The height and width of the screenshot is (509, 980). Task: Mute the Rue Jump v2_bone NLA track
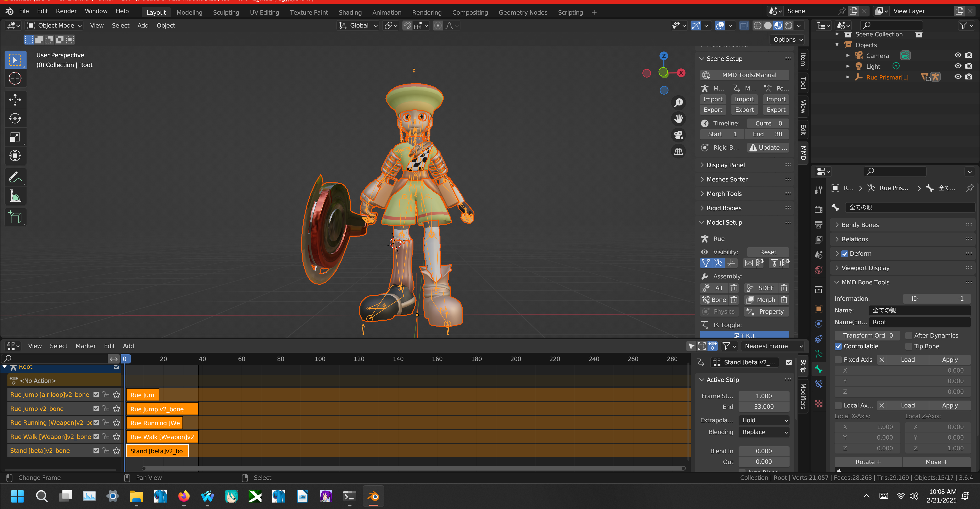pos(96,408)
